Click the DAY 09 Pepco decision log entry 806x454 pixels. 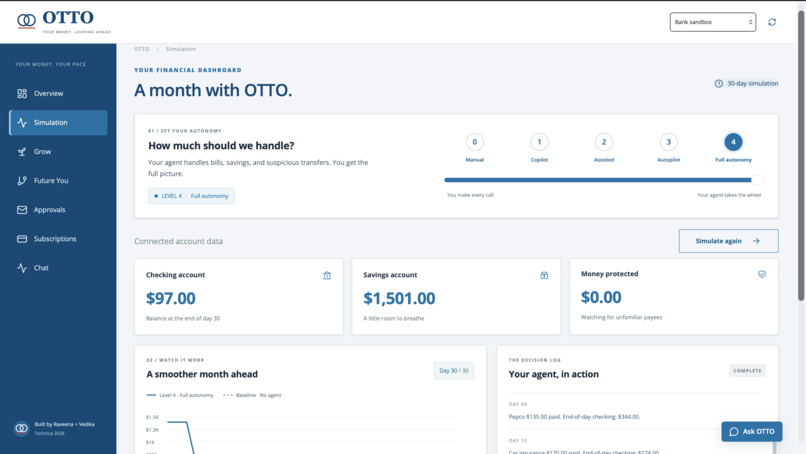point(633,411)
